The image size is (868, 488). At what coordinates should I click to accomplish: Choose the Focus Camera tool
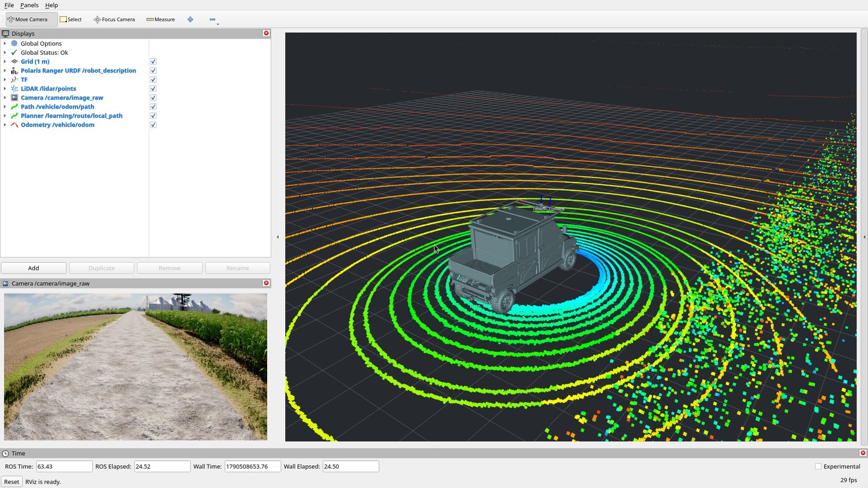pos(114,19)
